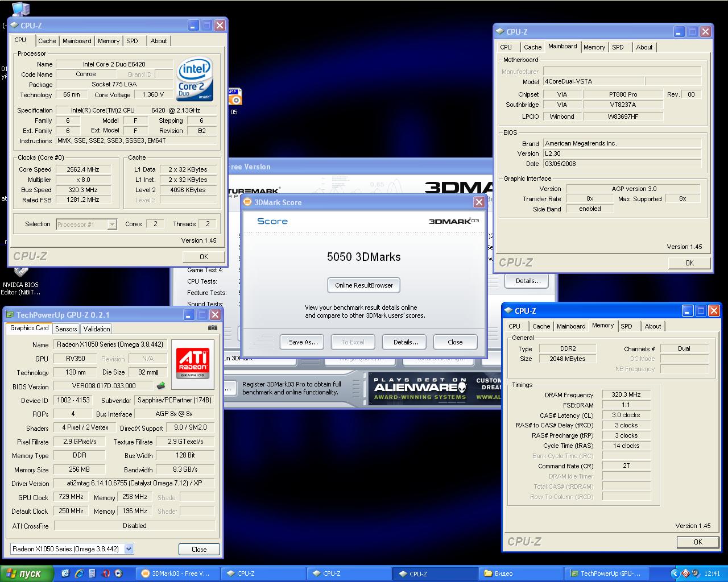Click the BIOS Date value 03/05/2008
Viewport: 728px width, 582px height.
pos(622,164)
